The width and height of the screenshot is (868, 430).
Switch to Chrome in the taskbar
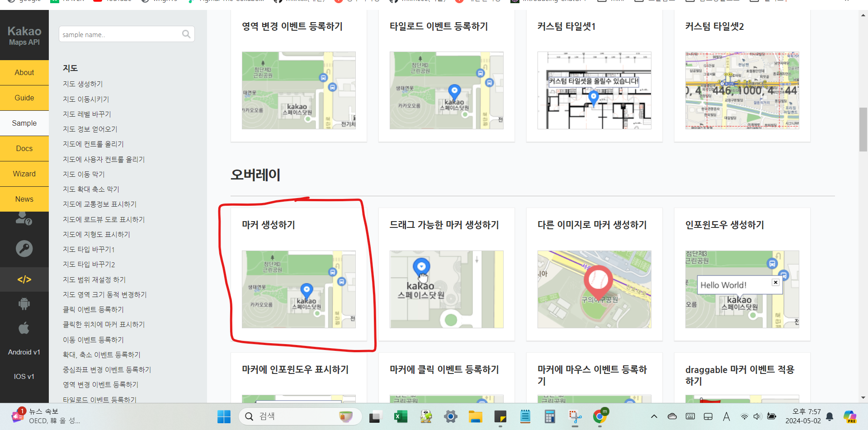coord(600,416)
